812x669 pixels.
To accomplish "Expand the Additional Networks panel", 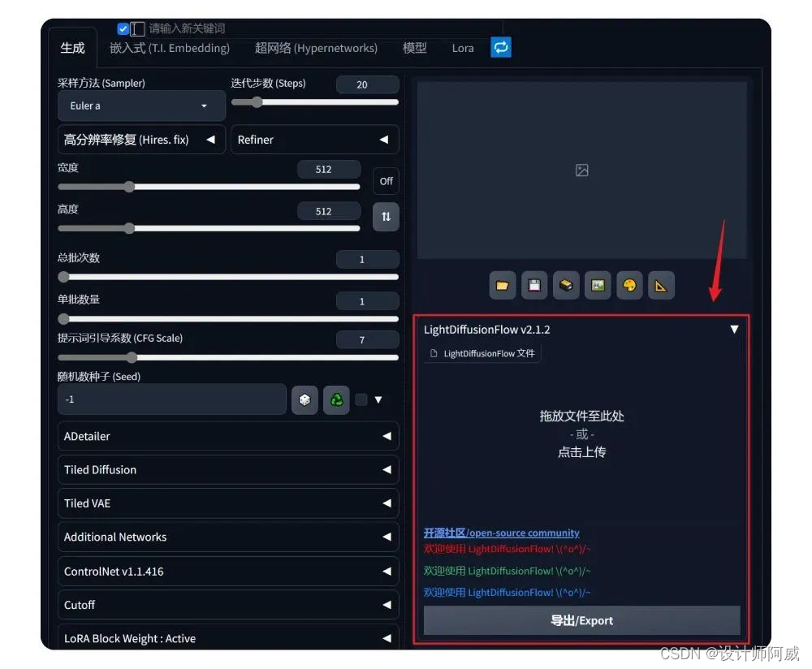I will click(228, 537).
